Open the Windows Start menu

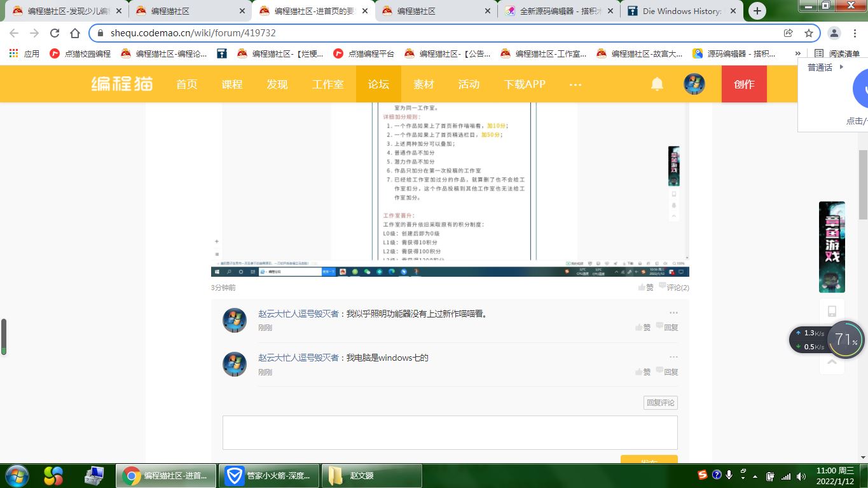[17, 475]
